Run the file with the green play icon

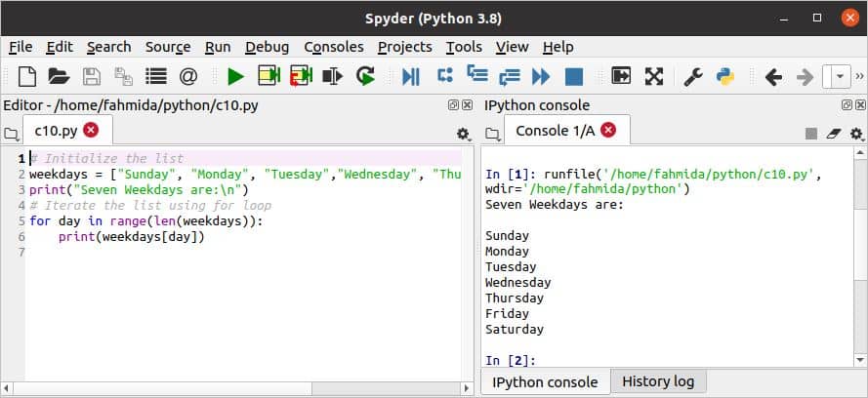[x=236, y=76]
